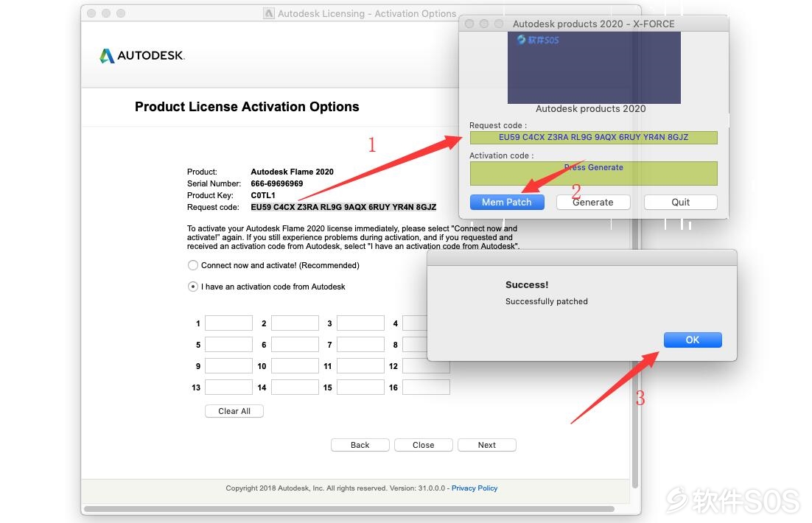Click the product key C0TL1

(263, 195)
